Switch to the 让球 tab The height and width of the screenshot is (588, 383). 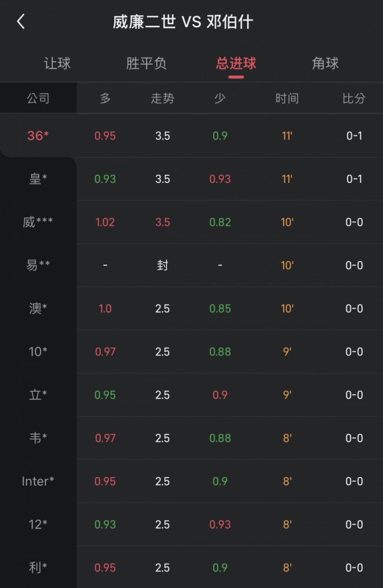(57, 64)
